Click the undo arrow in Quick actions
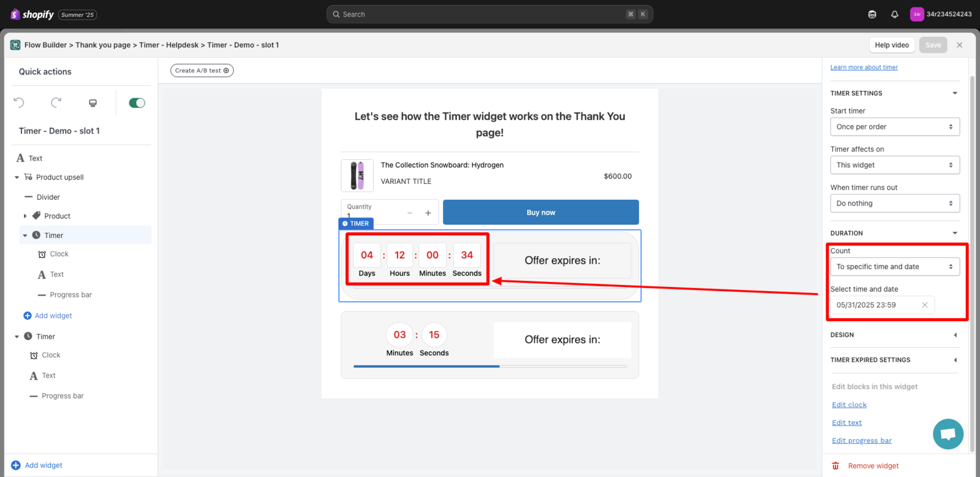Screen dimensions: 980x477 coord(19,102)
